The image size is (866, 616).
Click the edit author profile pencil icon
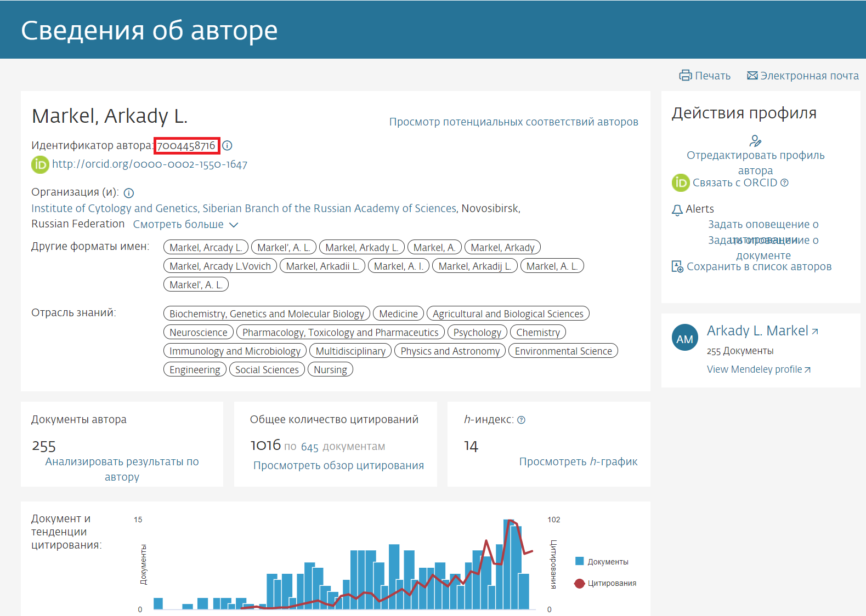click(755, 141)
